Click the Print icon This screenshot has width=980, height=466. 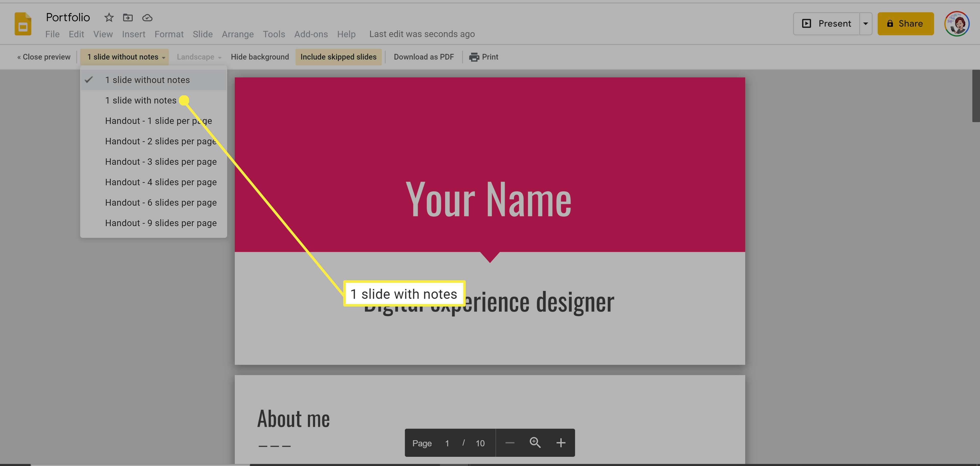point(474,57)
